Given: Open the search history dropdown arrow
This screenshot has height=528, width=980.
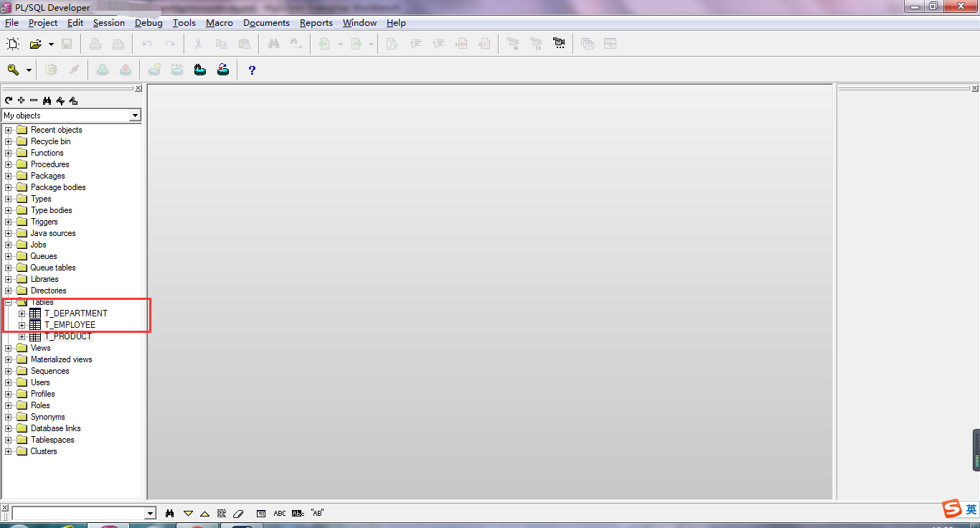Looking at the screenshot, I should pyautogui.click(x=151, y=514).
